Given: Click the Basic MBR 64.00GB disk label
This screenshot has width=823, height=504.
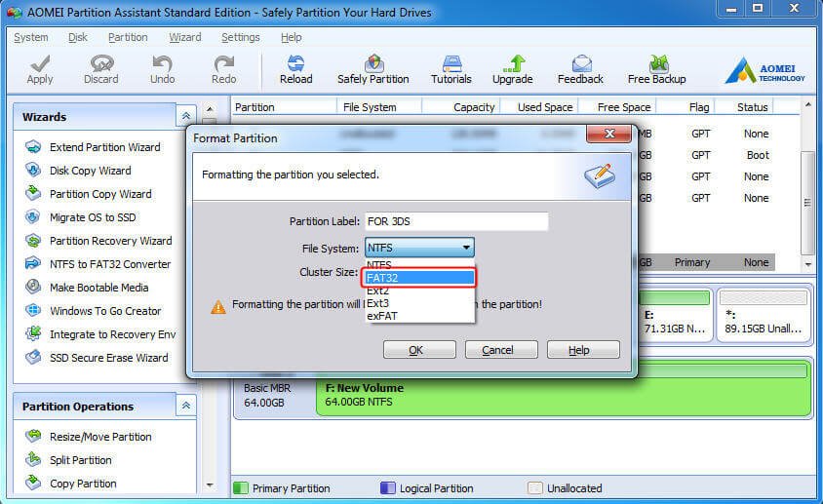Looking at the screenshot, I should point(266,396).
